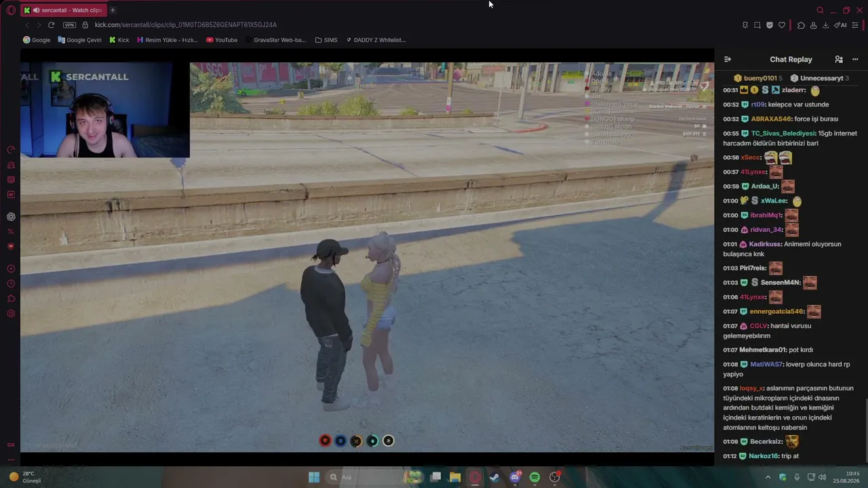
Task: Mute the sercantall tab audio
Action: pos(36,10)
